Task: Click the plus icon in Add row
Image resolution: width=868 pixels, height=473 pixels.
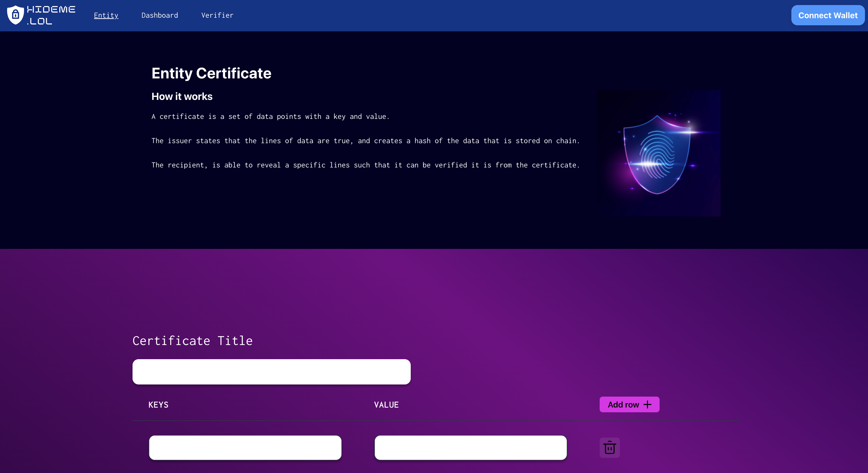Action: pyautogui.click(x=647, y=405)
